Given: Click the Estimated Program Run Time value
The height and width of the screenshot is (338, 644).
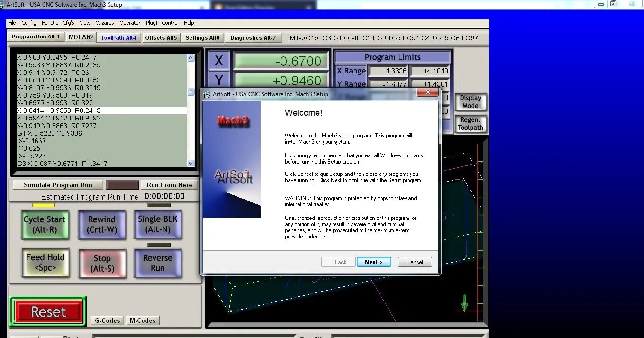Looking at the screenshot, I should point(165,196).
